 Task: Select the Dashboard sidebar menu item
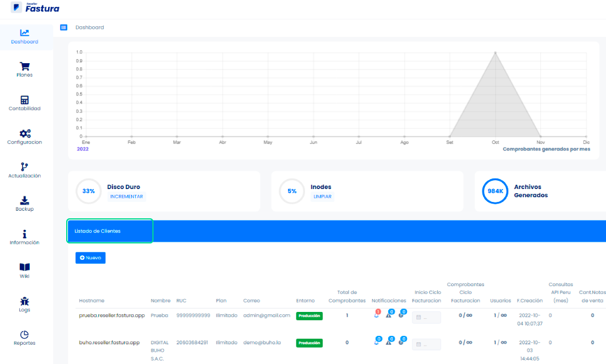pos(25,36)
